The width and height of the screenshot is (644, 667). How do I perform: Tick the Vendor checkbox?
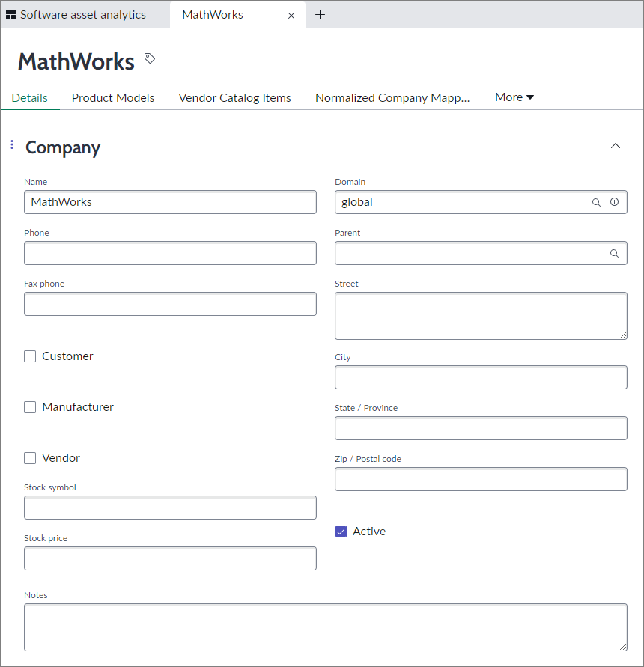tap(30, 458)
